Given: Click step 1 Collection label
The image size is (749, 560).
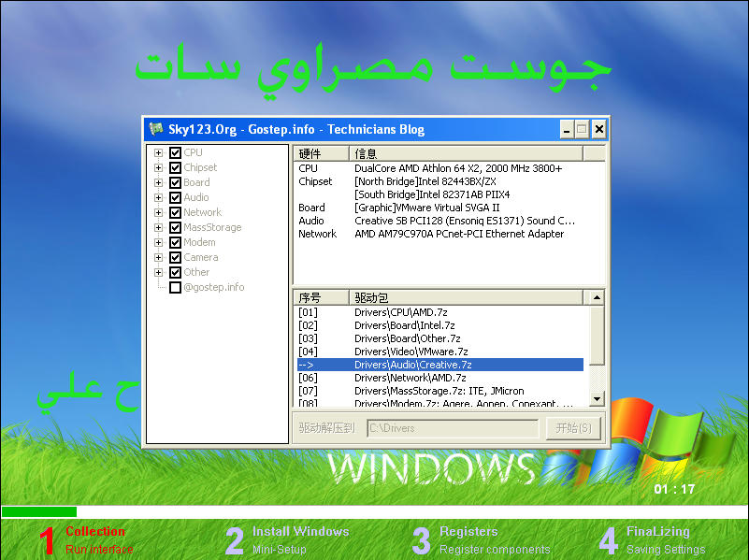Looking at the screenshot, I should pyautogui.click(x=95, y=531).
